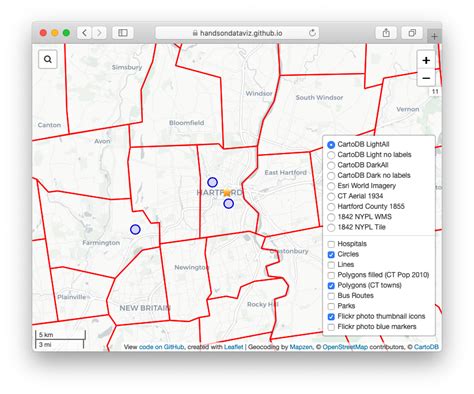Zoom in with the plus button
Image resolution: width=474 pixels, height=394 pixels.
pos(426,60)
